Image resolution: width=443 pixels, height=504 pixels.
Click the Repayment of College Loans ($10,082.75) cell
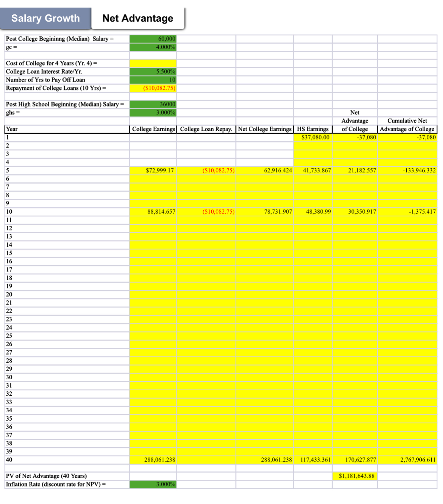(153, 88)
